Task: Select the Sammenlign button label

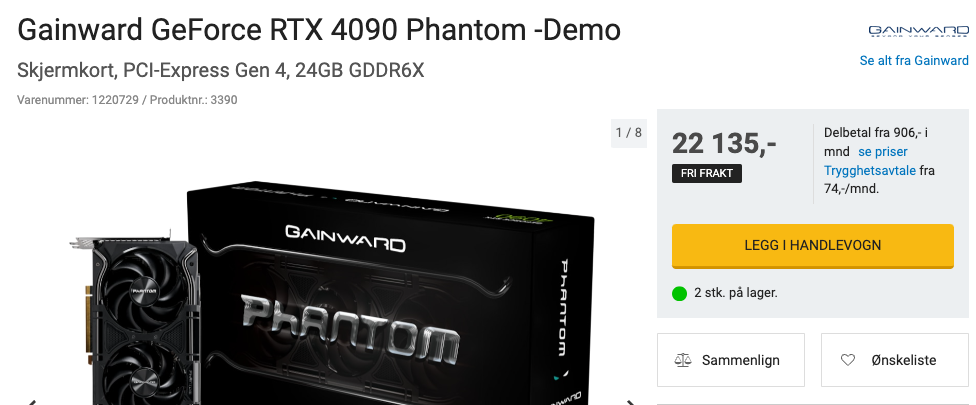Action: [x=741, y=360]
